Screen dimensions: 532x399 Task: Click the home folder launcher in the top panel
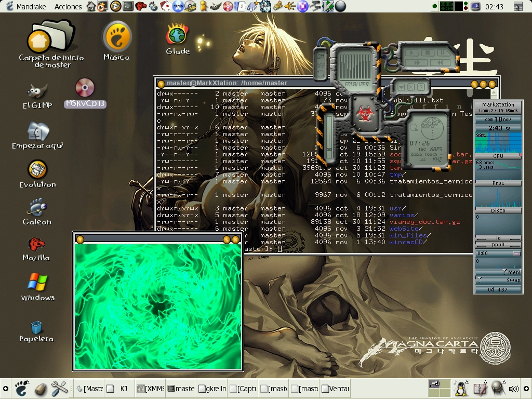(x=91, y=6)
